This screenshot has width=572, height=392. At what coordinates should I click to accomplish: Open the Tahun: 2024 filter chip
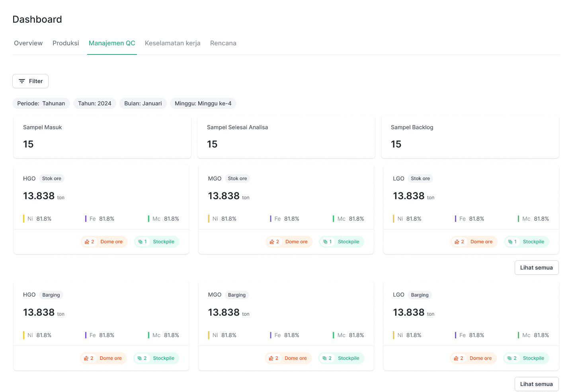tap(94, 103)
